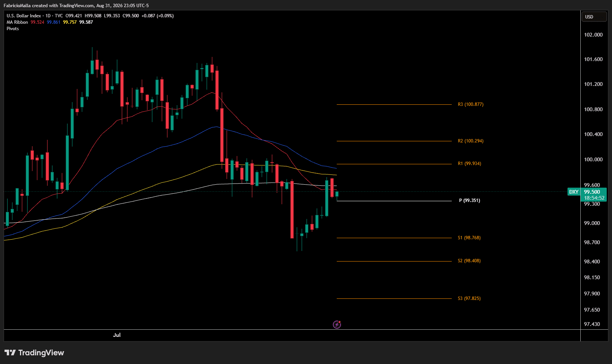
Task: Click the DXY price label tag
Action: point(574,192)
